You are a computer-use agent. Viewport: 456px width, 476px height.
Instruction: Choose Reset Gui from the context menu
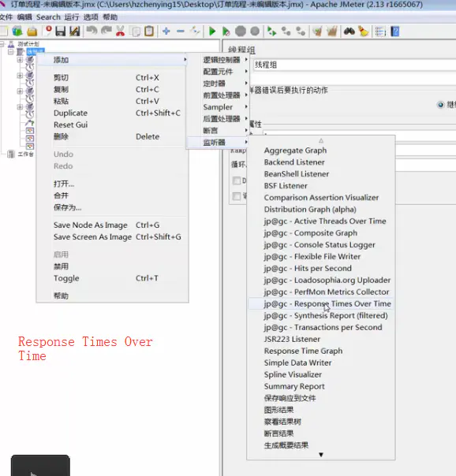pyautogui.click(x=112, y=125)
